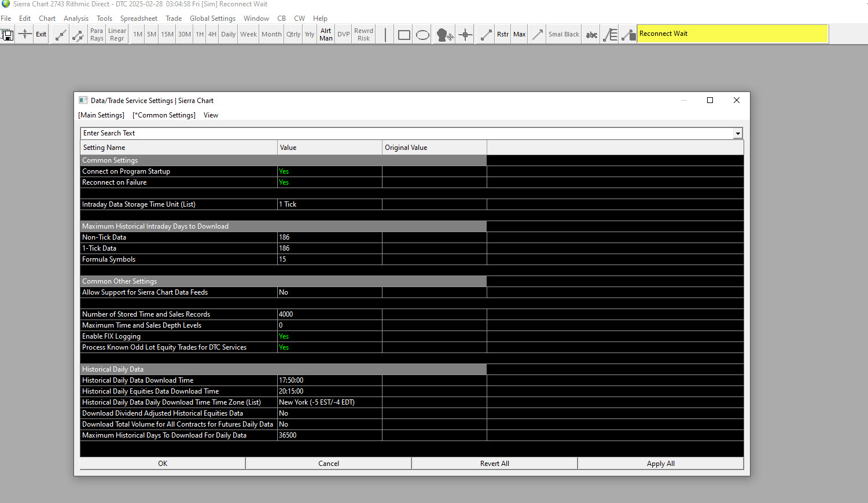Click the Apply All button

click(661, 464)
